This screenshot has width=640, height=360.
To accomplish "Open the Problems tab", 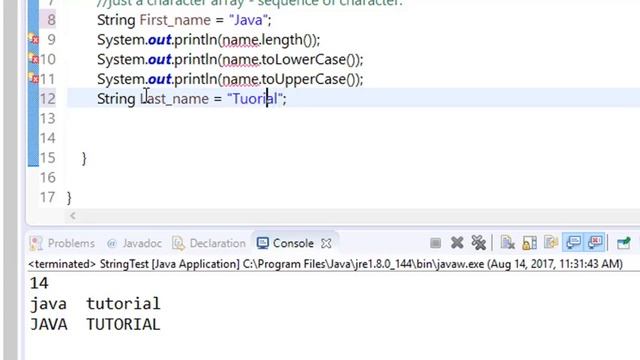I will click(x=62, y=243).
